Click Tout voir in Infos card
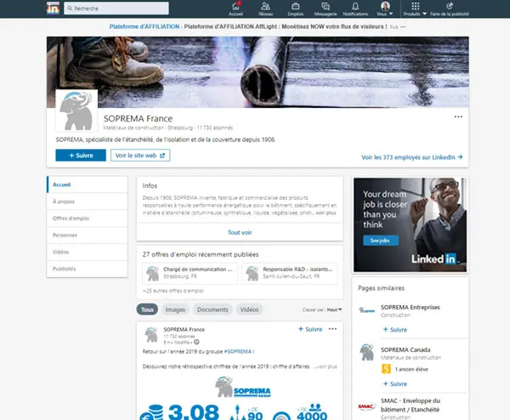The height and width of the screenshot is (420, 510). click(x=240, y=233)
